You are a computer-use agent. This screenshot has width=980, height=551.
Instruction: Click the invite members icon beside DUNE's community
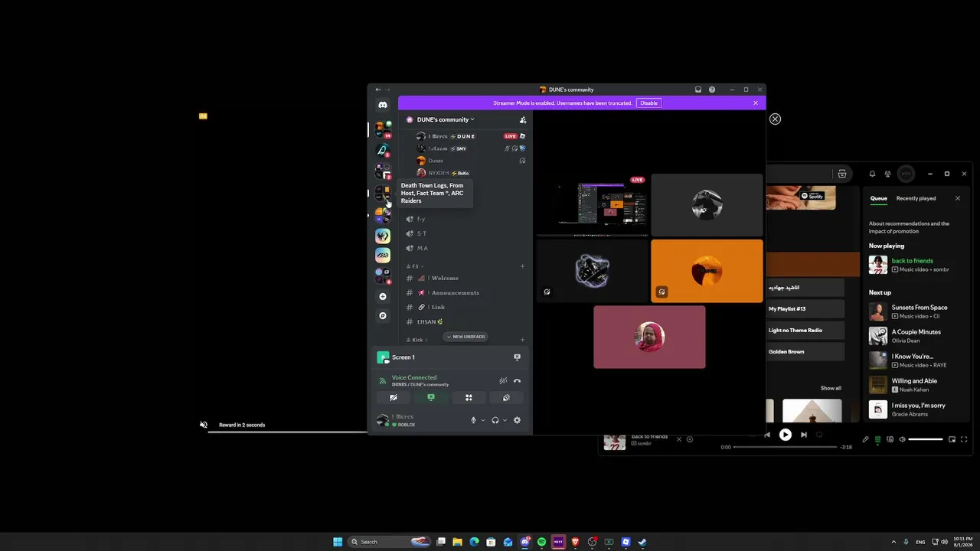523,119
